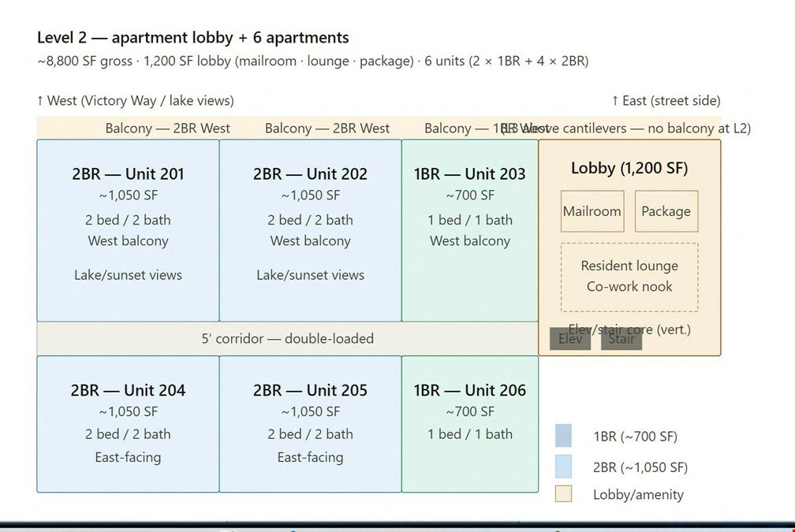Select the 2BR Unit 202 block
This screenshot has width=795, height=532.
(310, 230)
